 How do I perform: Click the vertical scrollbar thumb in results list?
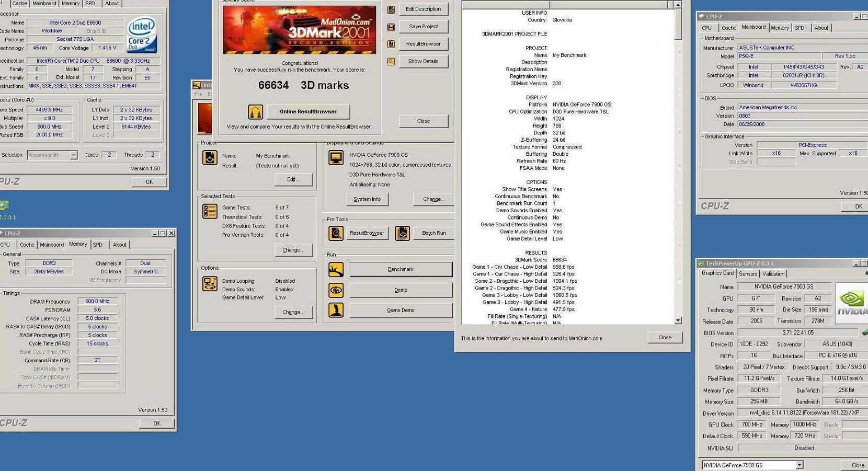[678, 24]
